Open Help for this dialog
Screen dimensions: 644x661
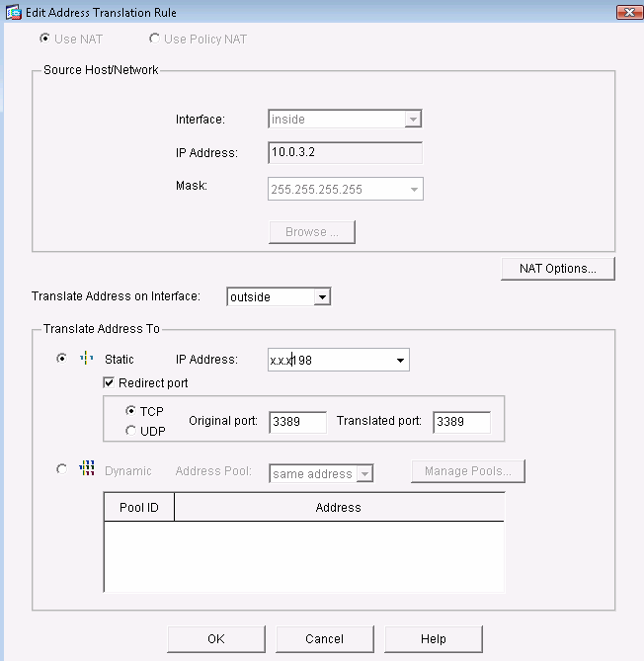point(434,638)
